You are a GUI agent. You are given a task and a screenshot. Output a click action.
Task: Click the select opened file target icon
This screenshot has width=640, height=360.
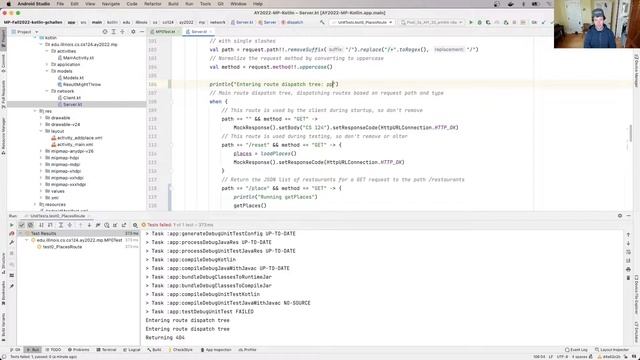coord(105,31)
